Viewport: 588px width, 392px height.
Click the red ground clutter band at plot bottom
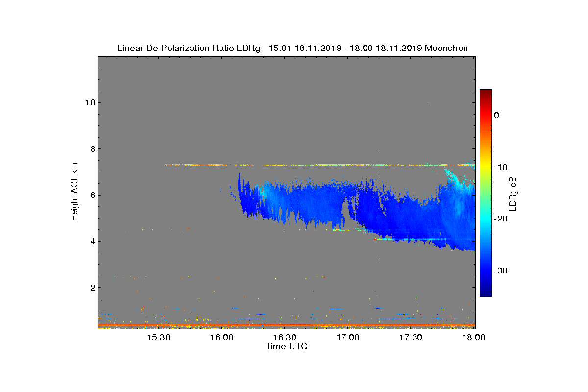click(286, 325)
